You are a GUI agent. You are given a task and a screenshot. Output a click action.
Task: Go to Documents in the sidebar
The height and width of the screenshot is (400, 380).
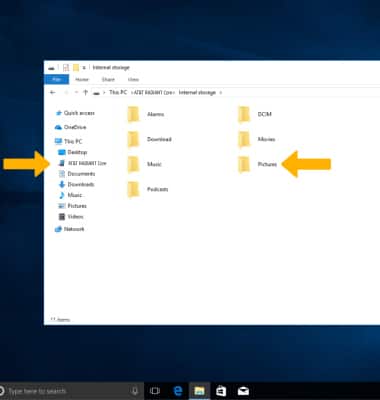(77, 174)
